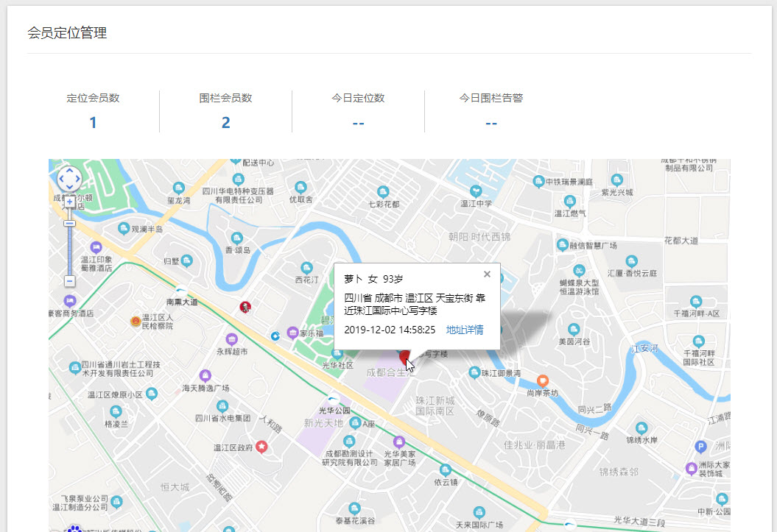Click the purple icon near 国际大家装饰城

click(x=691, y=469)
